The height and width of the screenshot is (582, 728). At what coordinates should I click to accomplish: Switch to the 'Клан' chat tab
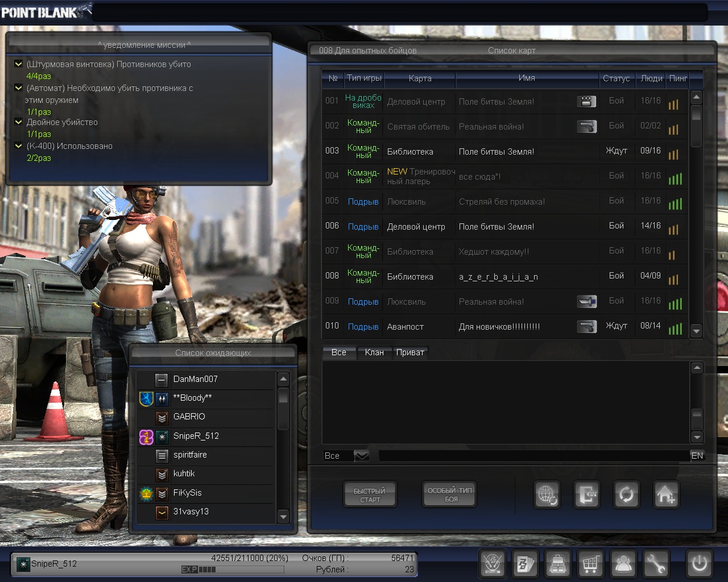pos(374,352)
